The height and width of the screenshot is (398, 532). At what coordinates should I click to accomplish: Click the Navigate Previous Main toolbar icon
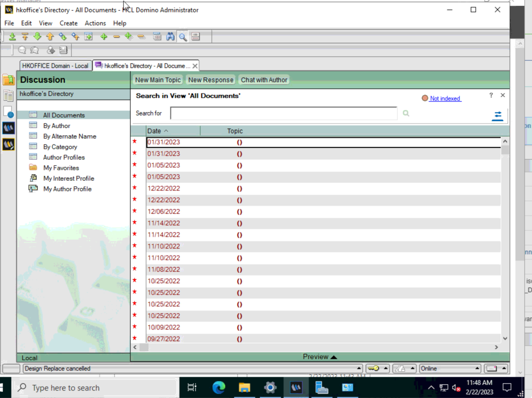(25, 37)
